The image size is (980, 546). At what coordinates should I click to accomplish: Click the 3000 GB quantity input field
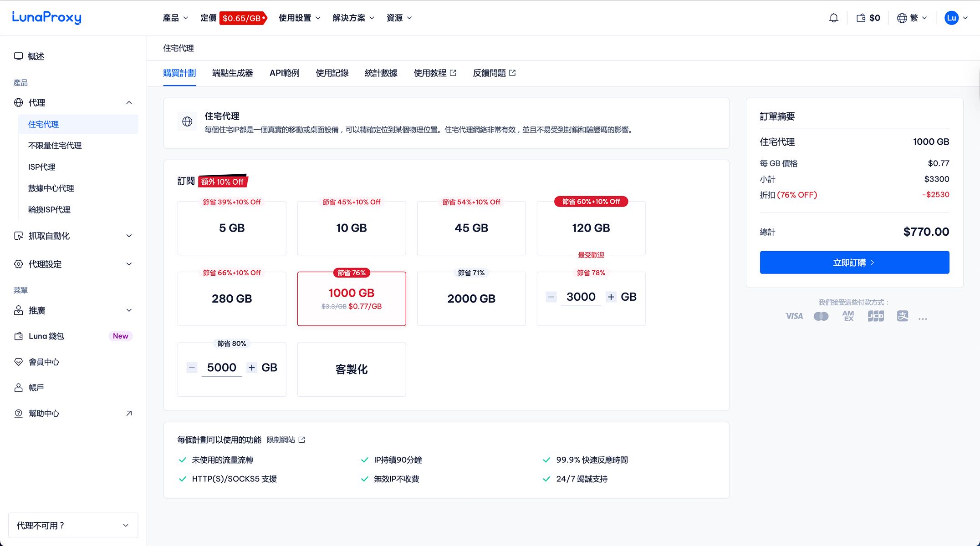[x=581, y=297]
